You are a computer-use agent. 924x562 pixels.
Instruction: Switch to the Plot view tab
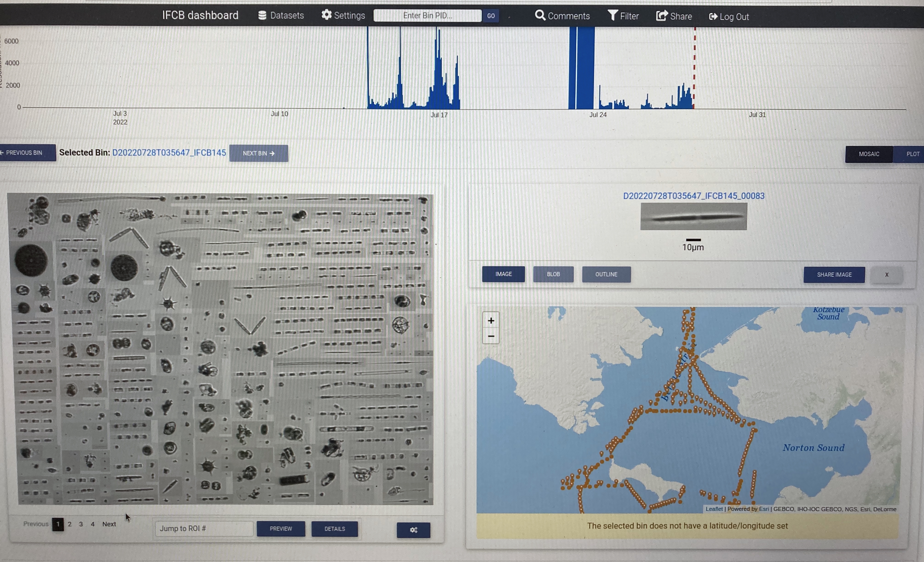click(912, 154)
